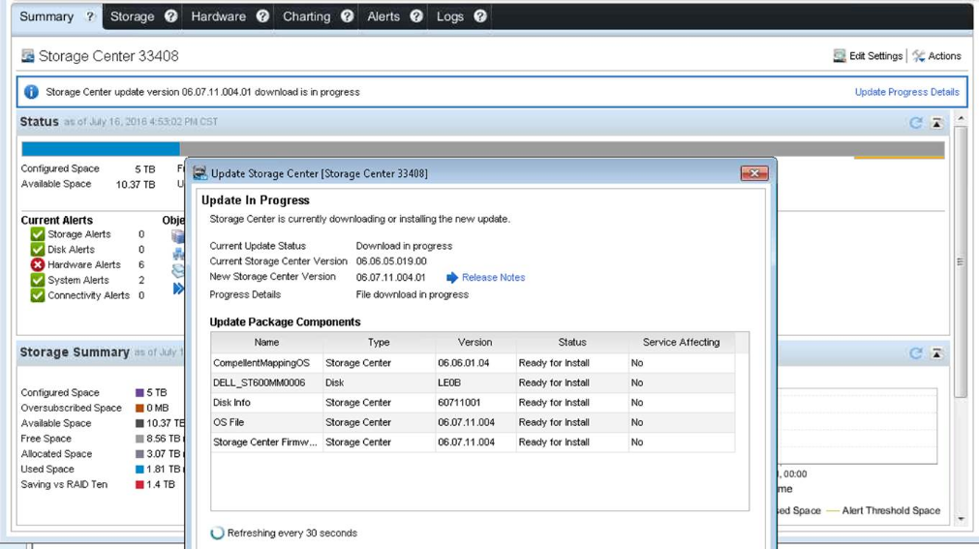This screenshot has width=980, height=550.
Task: Click the help icon beside Hardware
Action: [x=262, y=16]
